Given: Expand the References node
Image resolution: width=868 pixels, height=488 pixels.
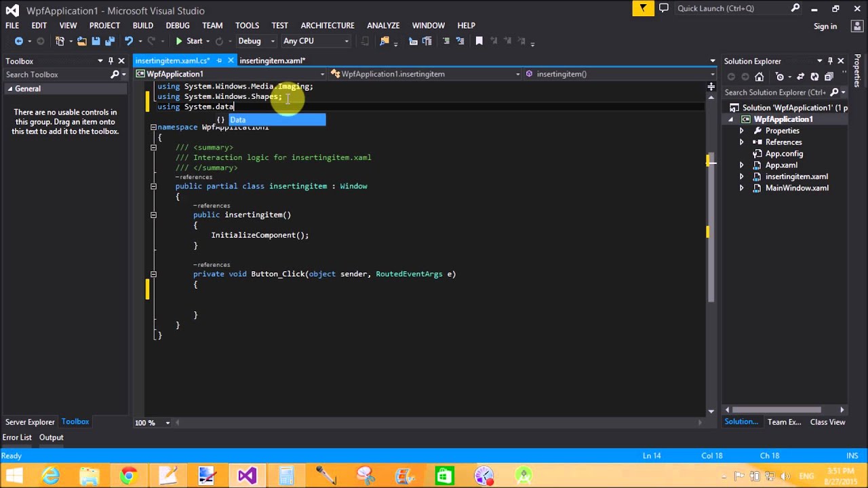Looking at the screenshot, I should coord(741,142).
